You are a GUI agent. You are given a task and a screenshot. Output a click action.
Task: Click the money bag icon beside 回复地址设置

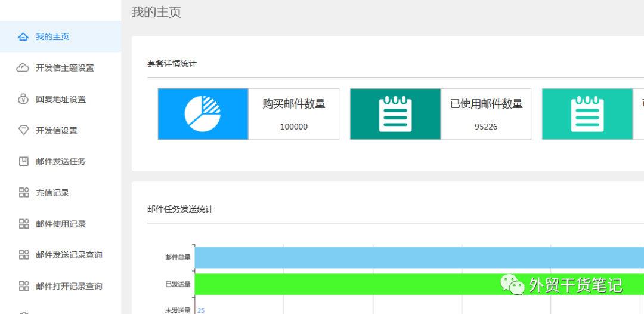click(x=23, y=99)
